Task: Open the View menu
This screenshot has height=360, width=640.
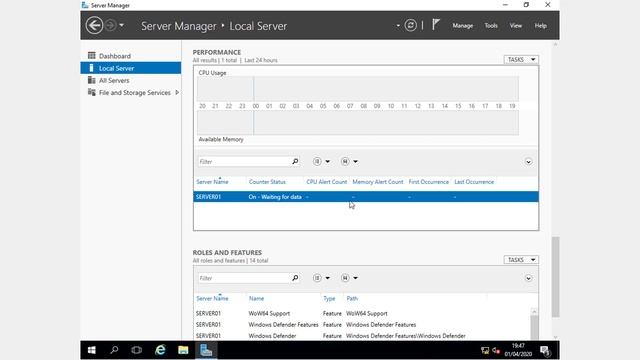Action: (516, 25)
